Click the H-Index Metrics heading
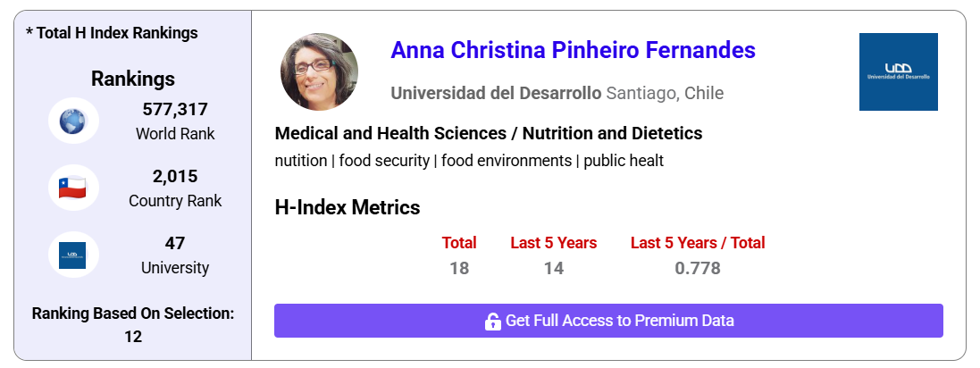Viewport: 980px width, 368px height. 348,208
